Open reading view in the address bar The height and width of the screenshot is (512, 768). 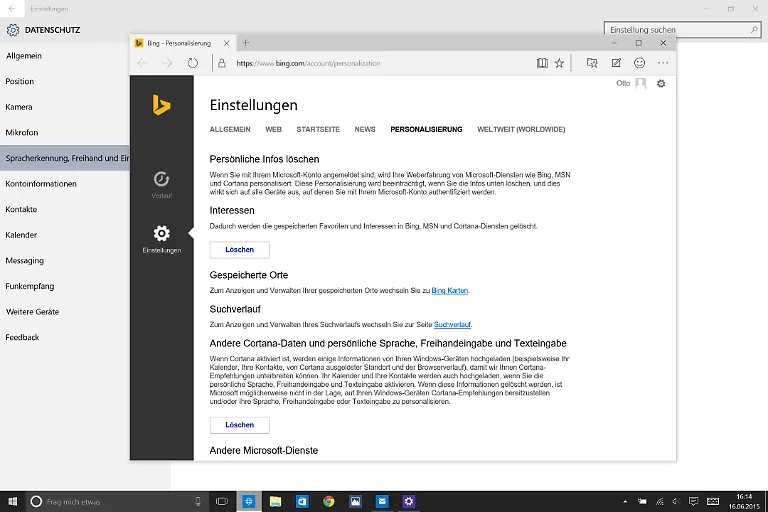pyautogui.click(x=542, y=63)
